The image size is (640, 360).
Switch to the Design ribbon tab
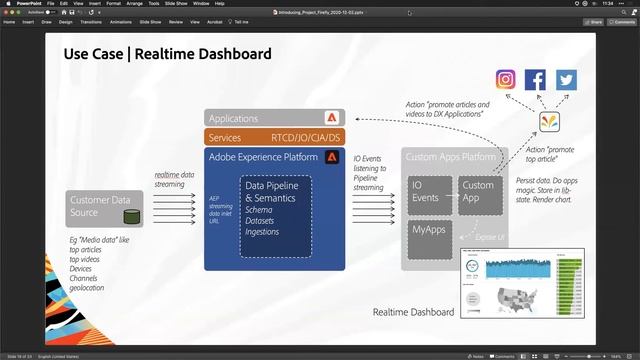tap(65, 22)
